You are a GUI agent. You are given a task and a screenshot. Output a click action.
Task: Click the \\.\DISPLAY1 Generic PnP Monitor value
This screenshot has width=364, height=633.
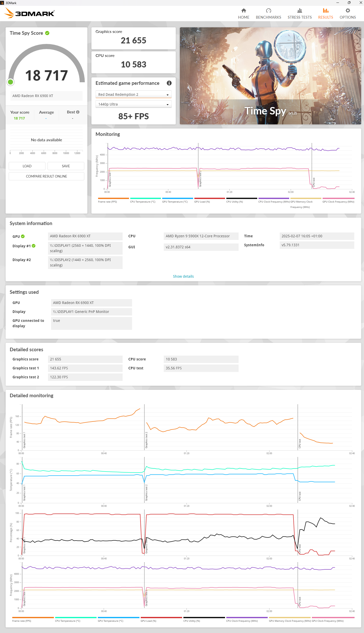[91, 312]
